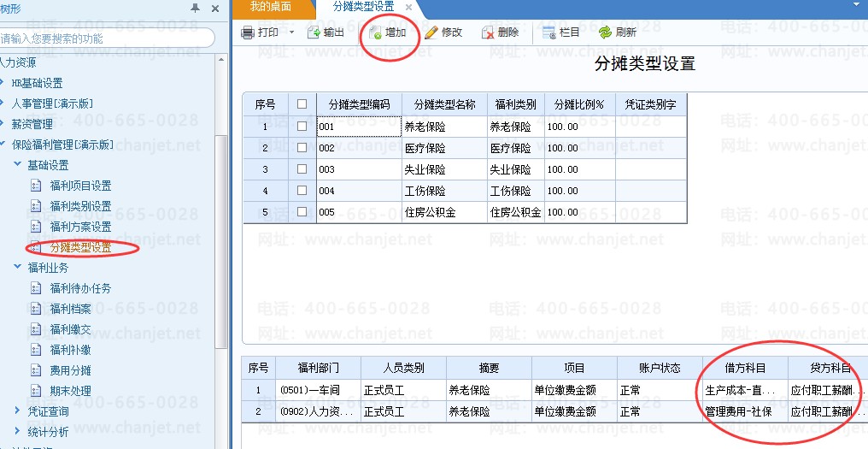Pin the tree panel with pushpin icon

coord(195,8)
